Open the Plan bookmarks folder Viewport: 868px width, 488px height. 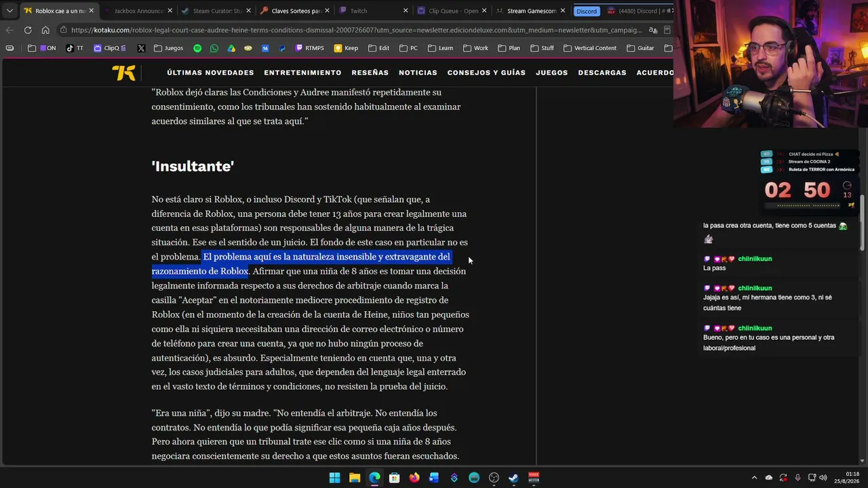pos(509,48)
